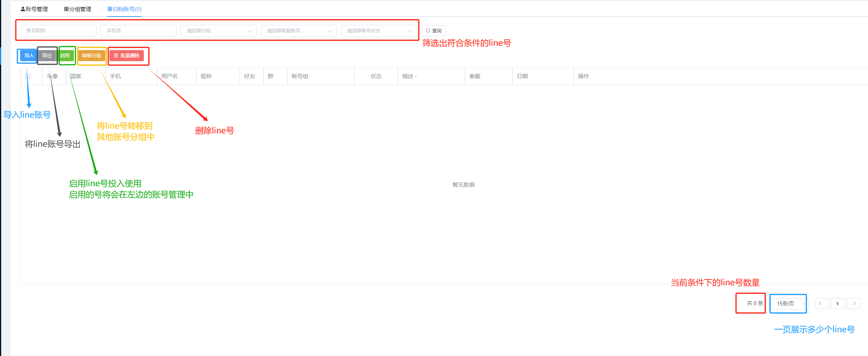The width and height of the screenshot is (868, 356).
Task: Click the sort arrow on 描述 column
Action: pos(416,77)
